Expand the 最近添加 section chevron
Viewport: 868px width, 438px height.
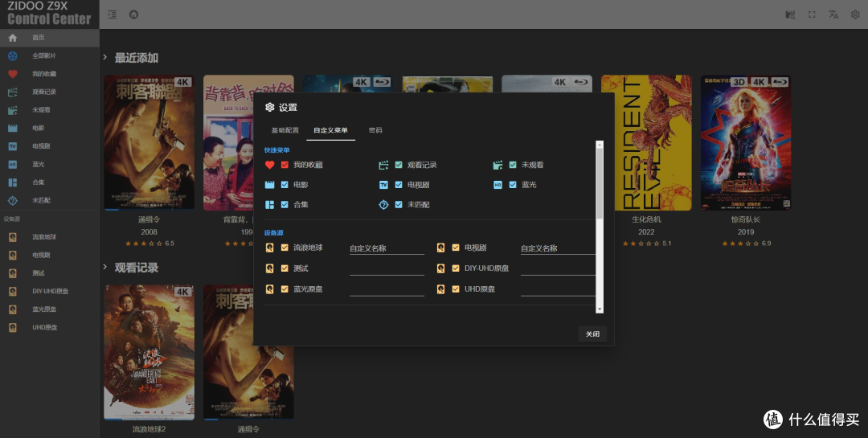tap(104, 57)
